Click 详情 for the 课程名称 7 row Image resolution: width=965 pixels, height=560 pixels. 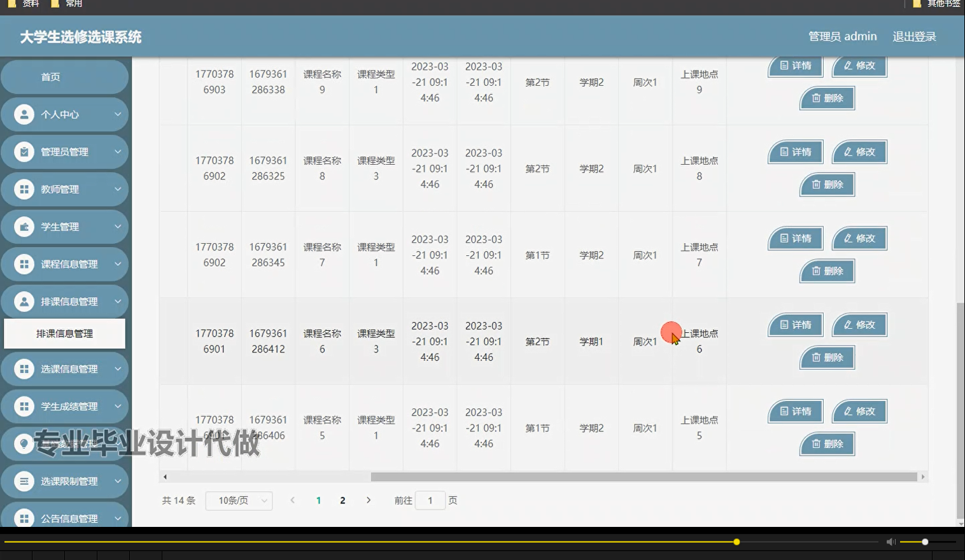pos(796,239)
